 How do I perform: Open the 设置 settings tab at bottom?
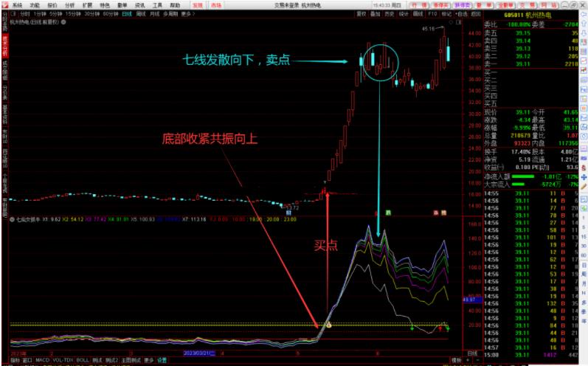pyautogui.click(x=162, y=360)
